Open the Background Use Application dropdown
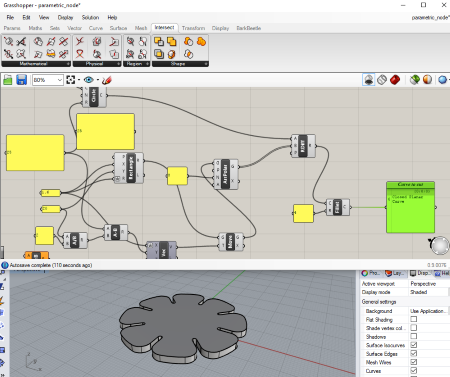Screen dimensions: 450x377 coord(429,311)
